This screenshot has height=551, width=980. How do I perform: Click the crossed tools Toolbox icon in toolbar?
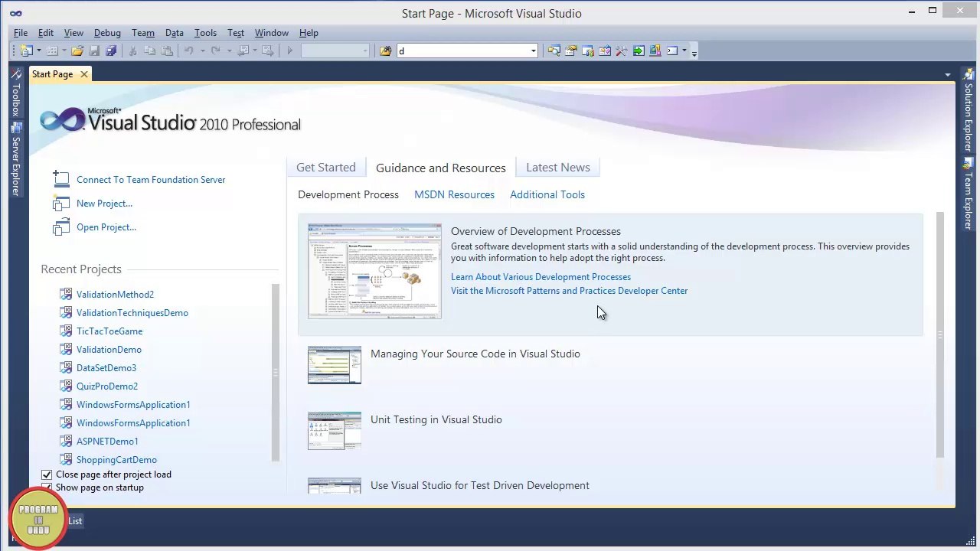click(x=622, y=51)
